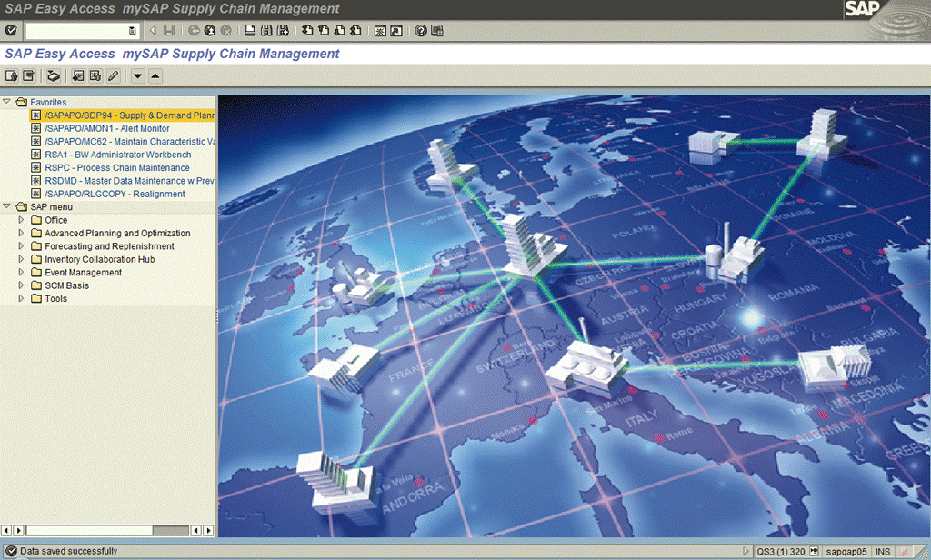Click the Previous Page icon

324,30
